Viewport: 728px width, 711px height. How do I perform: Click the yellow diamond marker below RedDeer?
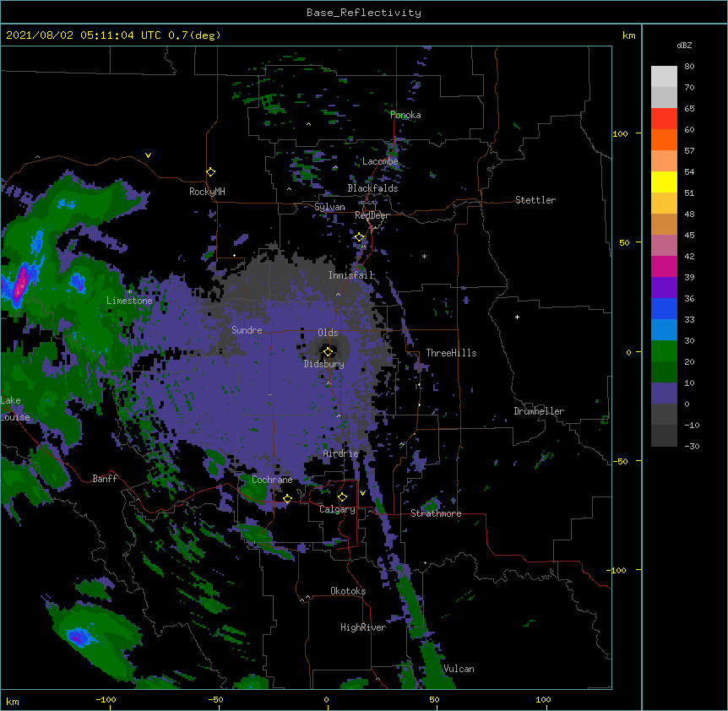359,237
